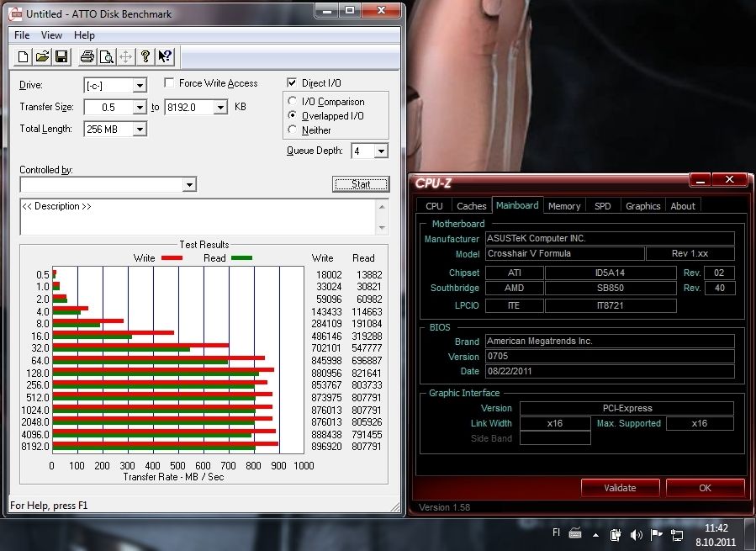Screen dimensions: 756x551
Task: Click the Show Desktop strip on taskbar
Action: pos(751,534)
